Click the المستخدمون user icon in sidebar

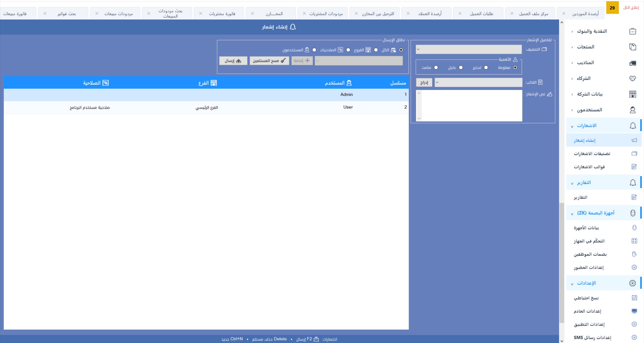tap(632, 110)
